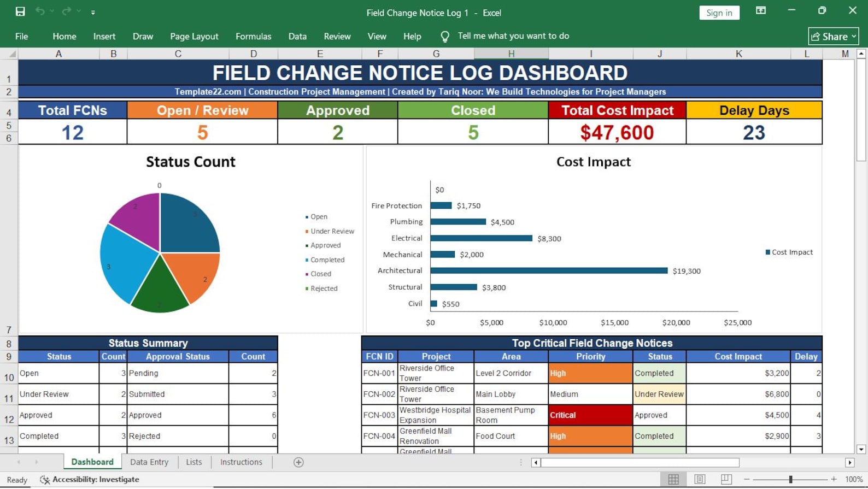868x489 pixels.
Task: Open the Draw ribbon tab
Action: click(143, 37)
